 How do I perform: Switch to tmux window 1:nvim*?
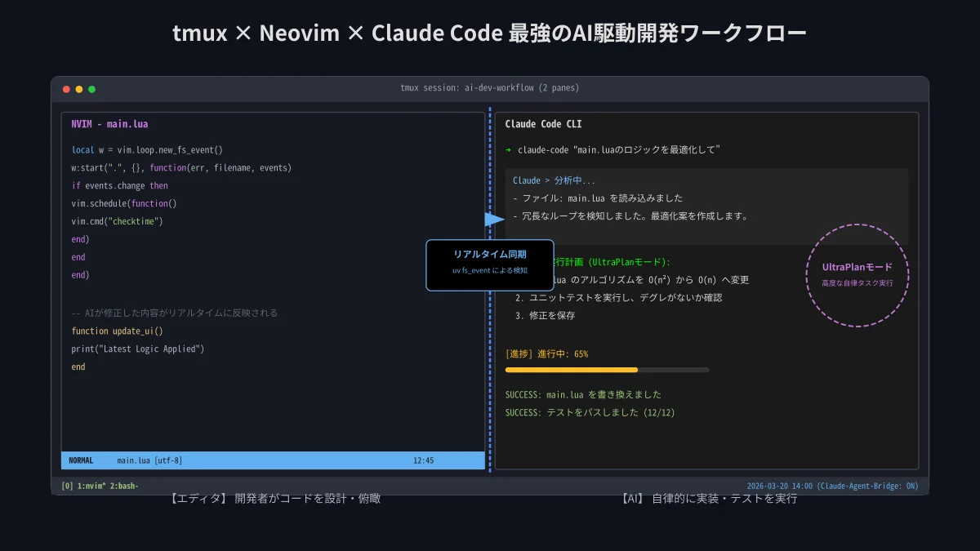pos(91,487)
